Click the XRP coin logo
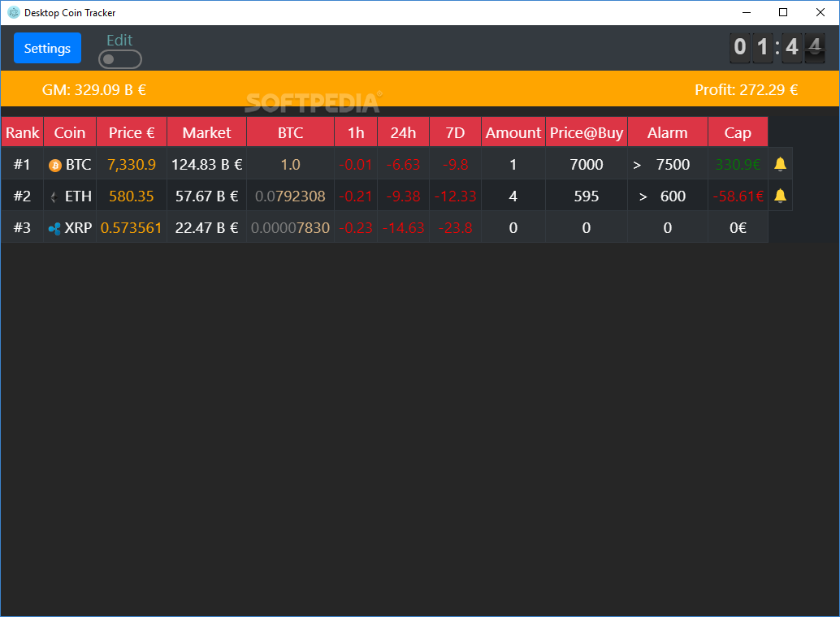The width and height of the screenshot is (840, 617). (54, 229)
